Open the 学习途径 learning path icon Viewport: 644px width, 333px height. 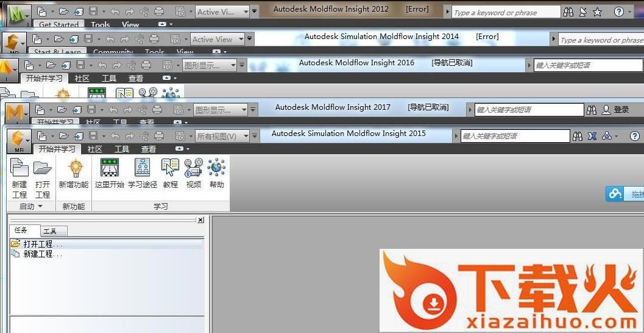[143, 168]
